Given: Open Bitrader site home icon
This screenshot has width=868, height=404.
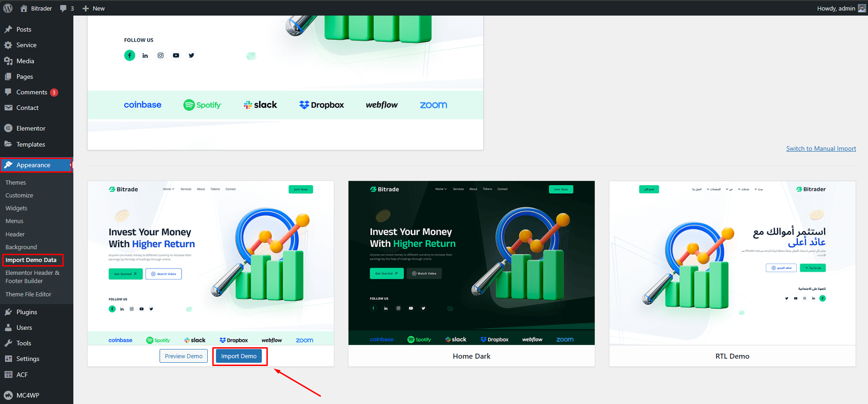Looking at the screenshot, I should [x=24, y=8].
